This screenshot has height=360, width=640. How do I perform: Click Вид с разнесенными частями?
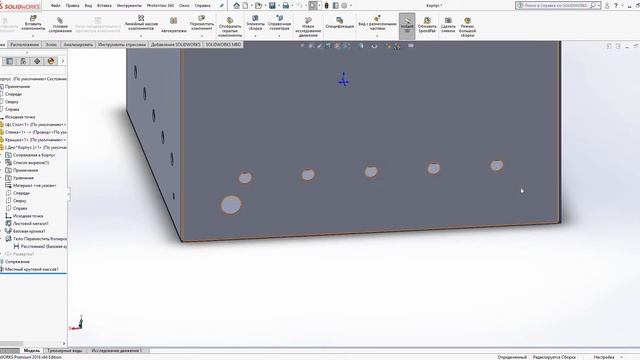click(x=377, y=23)
